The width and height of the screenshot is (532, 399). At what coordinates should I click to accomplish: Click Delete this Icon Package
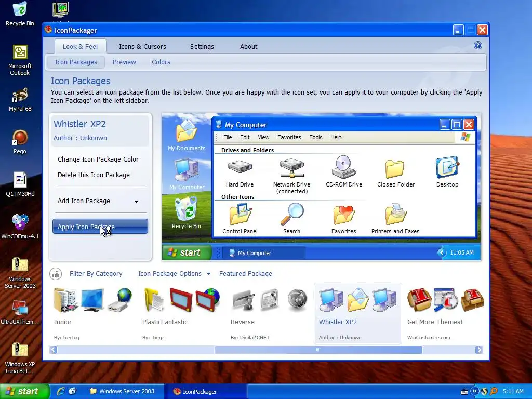pyautogui.click(x=94, y=175)
